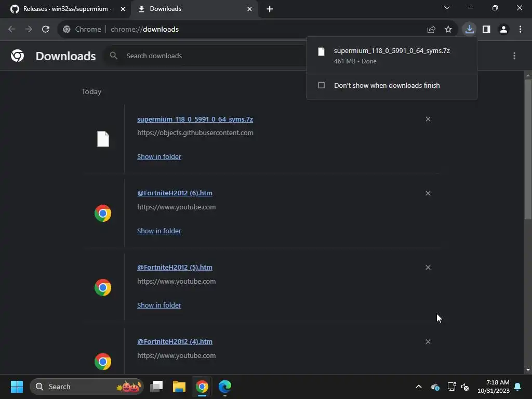Reload the downloads page

click(46, 29)
